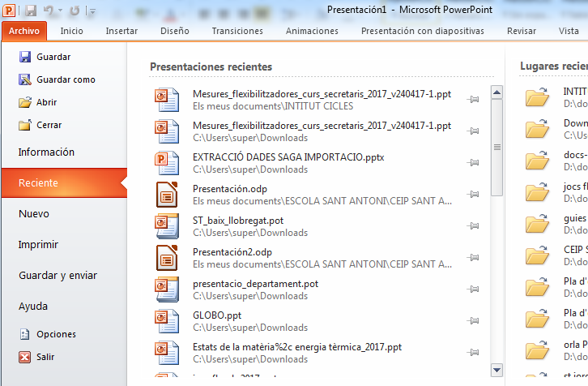Switch to the Inicio ribbon tab
The width and height of the screenshot is (588, 386).
71,31
